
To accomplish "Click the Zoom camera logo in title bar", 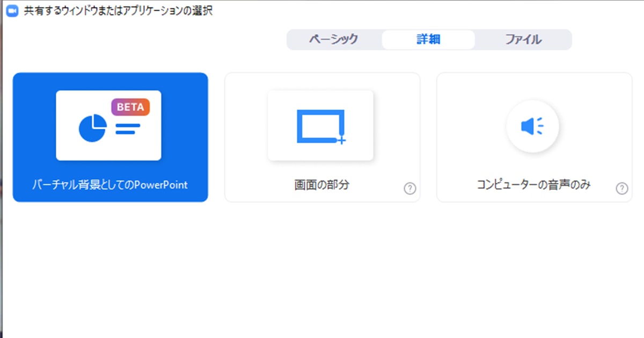I will click(12, 11).
